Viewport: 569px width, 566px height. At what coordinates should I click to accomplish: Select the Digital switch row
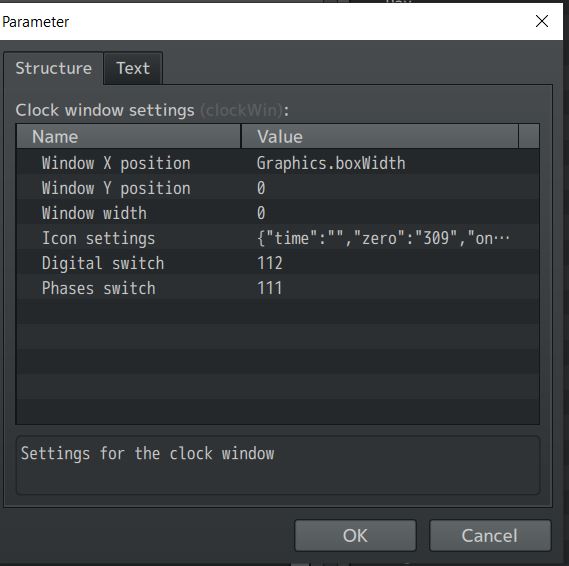[278, 263]
